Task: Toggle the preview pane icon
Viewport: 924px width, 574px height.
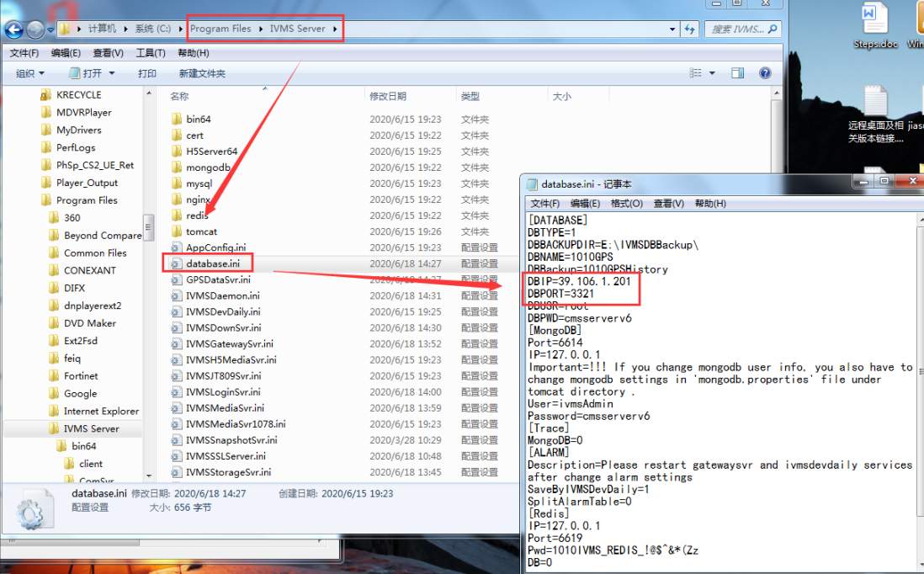Action: [x=738, y=73]
